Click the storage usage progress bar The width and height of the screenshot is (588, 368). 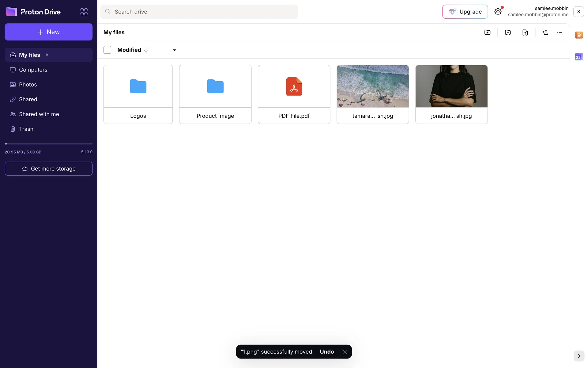click(x=48, y=144)
